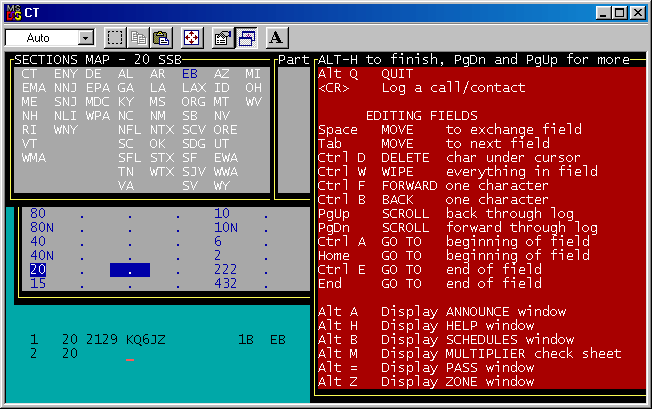
Task: Click the WWA section in sections map
Action: click(226, 172)
